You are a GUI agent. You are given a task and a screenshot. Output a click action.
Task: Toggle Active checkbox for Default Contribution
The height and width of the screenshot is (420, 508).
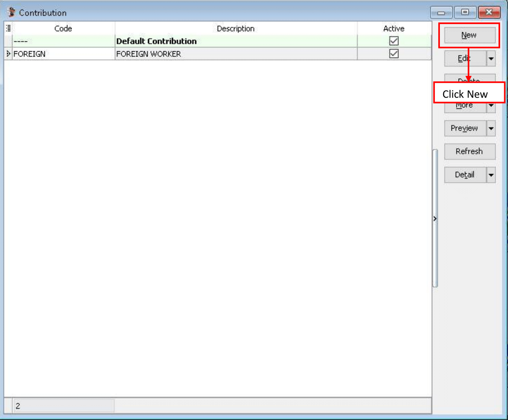pyautogui.click(x=394, y=41)
